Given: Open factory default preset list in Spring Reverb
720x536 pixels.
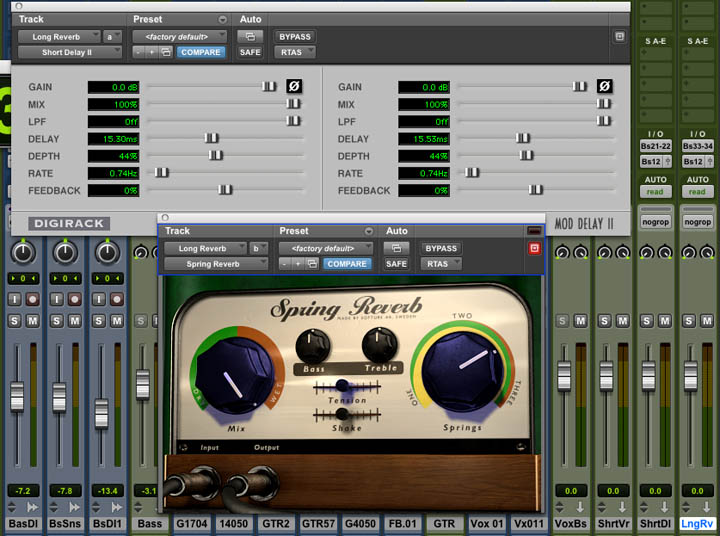Looking at the screenshot, I should 326,248.
